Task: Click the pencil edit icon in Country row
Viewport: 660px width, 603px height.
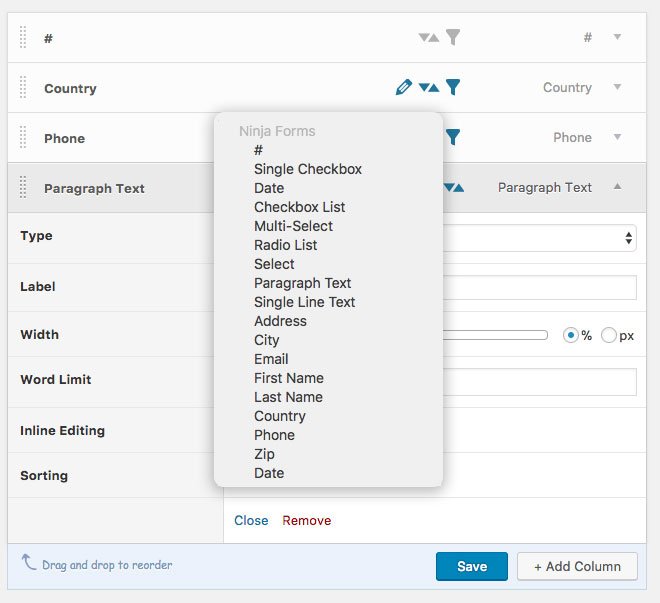Action: coord(403,88)
